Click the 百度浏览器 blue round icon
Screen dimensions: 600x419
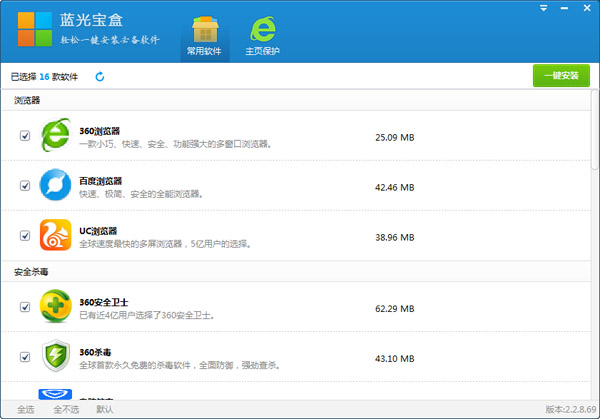click(55, 185)
